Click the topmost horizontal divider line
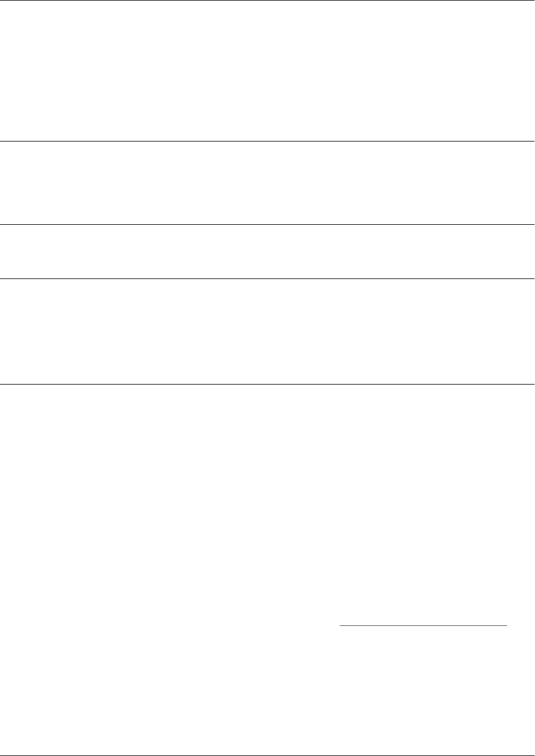 (x=267, y=1)
